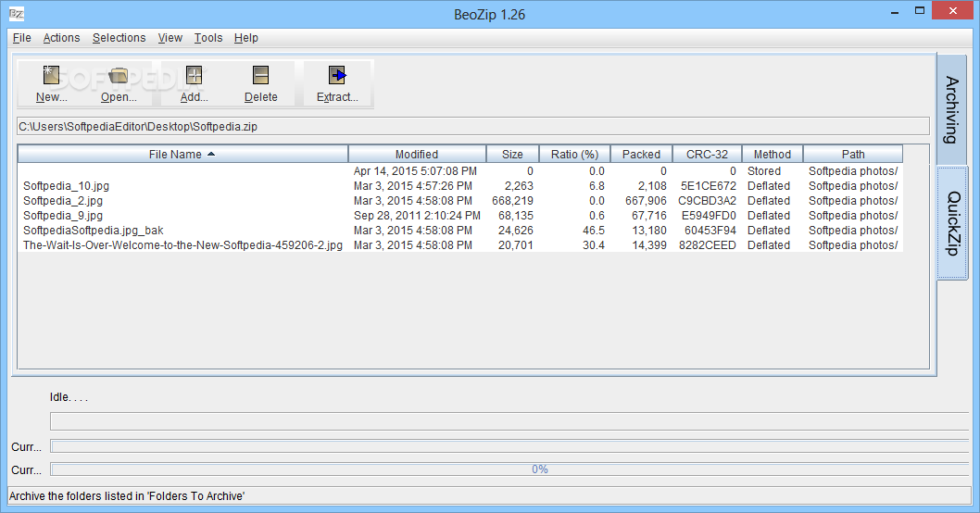
Task: Open the View menu
Action: 170,37
